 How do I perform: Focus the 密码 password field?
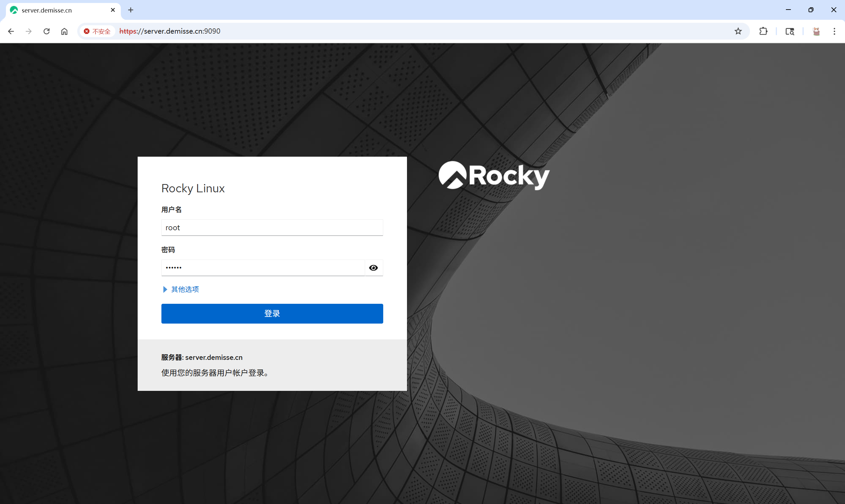tap(263, 268)
